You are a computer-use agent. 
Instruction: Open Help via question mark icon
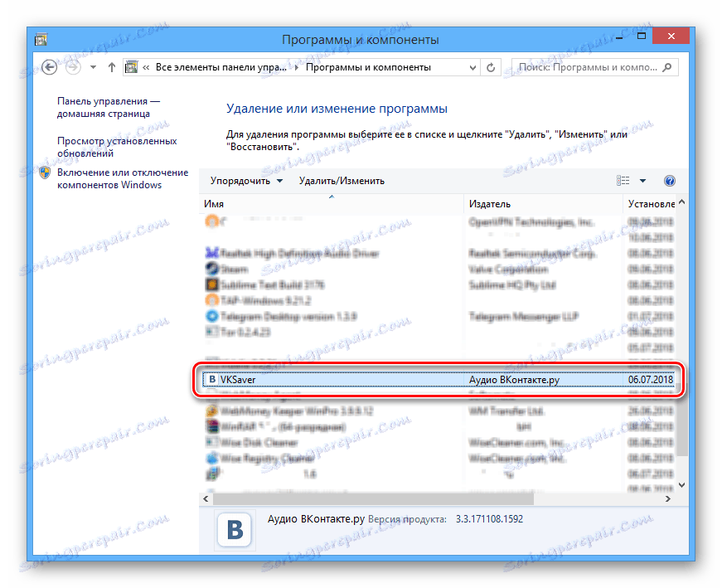(x=670, y=181)
